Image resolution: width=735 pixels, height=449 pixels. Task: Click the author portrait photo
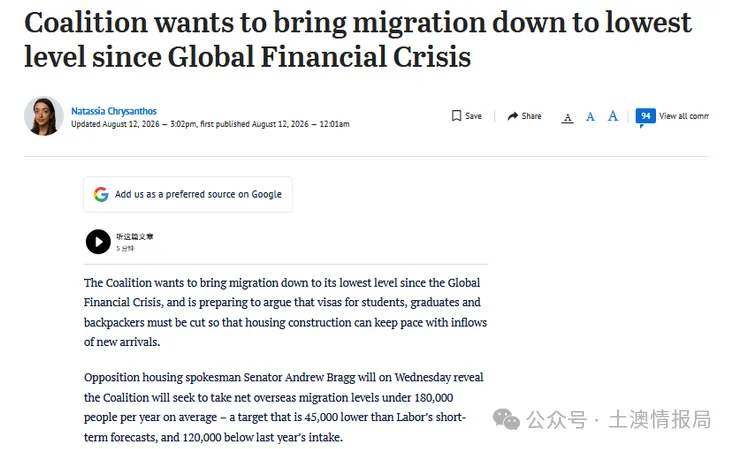click(44, 116)
